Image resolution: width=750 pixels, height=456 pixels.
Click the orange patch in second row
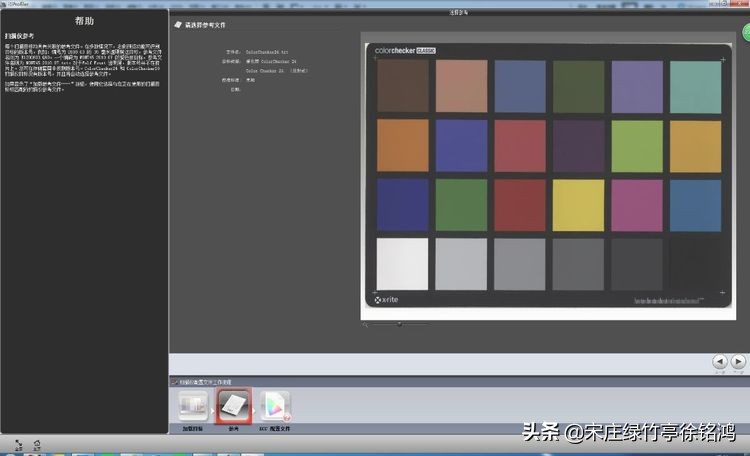403,145
